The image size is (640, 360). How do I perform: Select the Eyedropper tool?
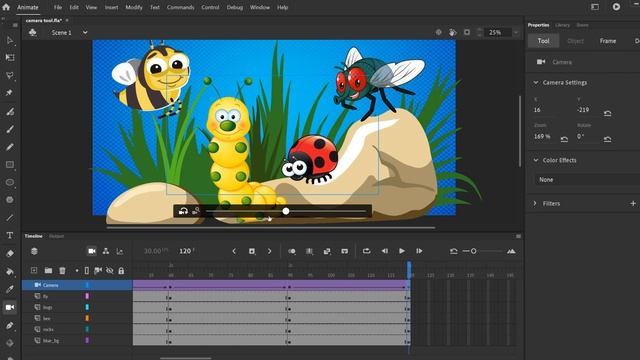click(x=10, y=289)
